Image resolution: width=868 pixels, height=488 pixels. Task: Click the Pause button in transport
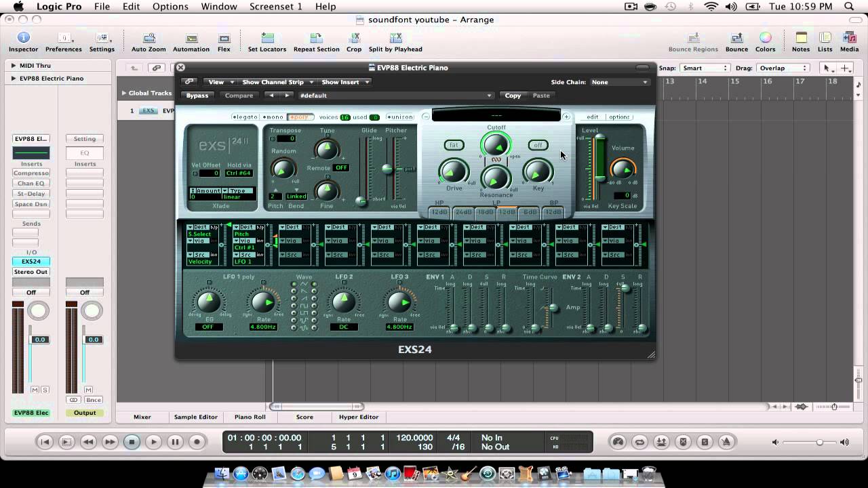175,442
